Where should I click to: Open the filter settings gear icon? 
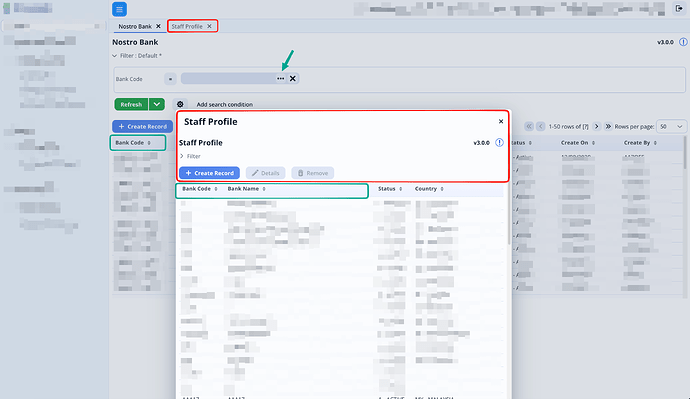(180, 104)
